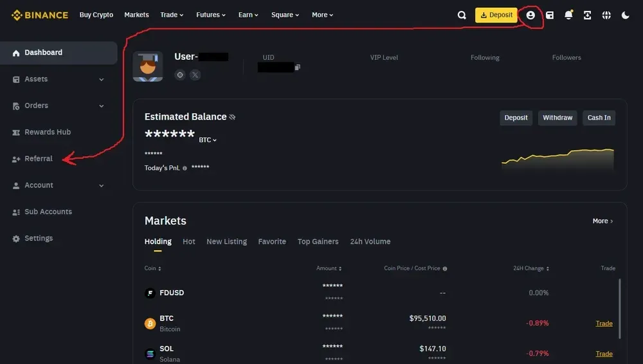This screenshot has width=643, height=364.
Task: Select the Top Gainers tab
Action: pos(318,242)
